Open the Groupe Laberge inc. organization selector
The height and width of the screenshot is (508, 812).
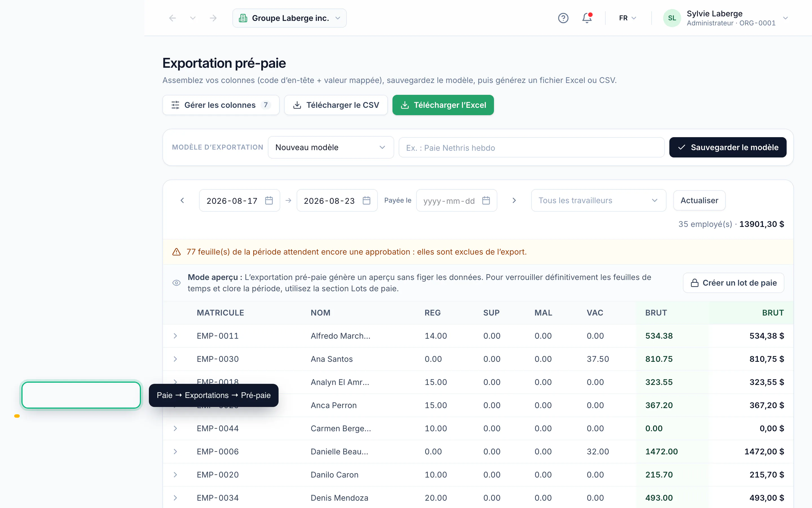[289, 18]
